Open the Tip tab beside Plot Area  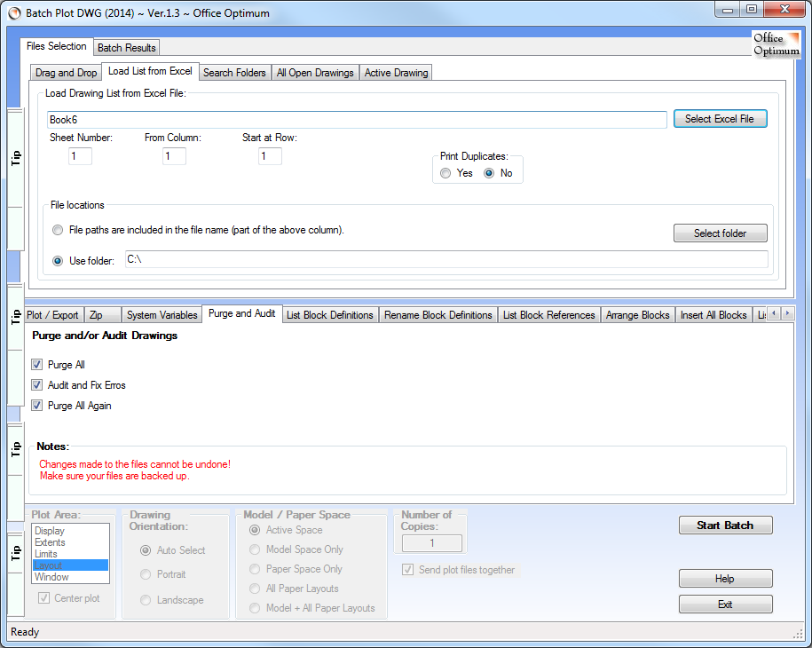pos(16,552)
